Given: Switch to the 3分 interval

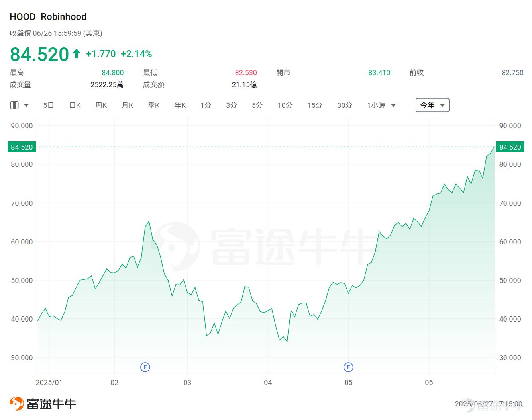Looking at the screenshot, I should 232,105.
